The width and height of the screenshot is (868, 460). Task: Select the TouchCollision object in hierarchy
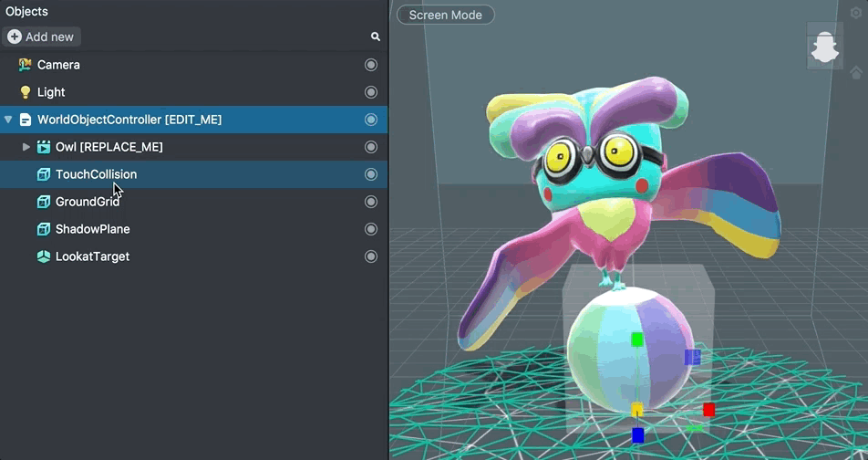tap(96, 174)
